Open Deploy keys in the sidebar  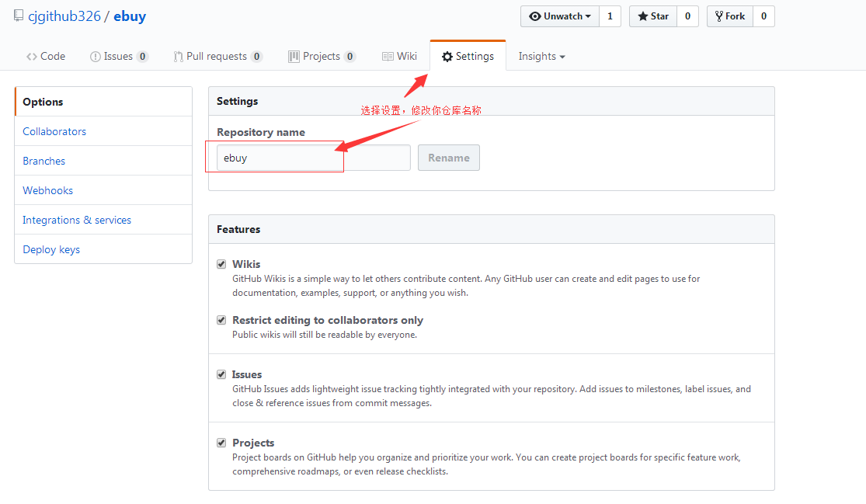(104, 249)
